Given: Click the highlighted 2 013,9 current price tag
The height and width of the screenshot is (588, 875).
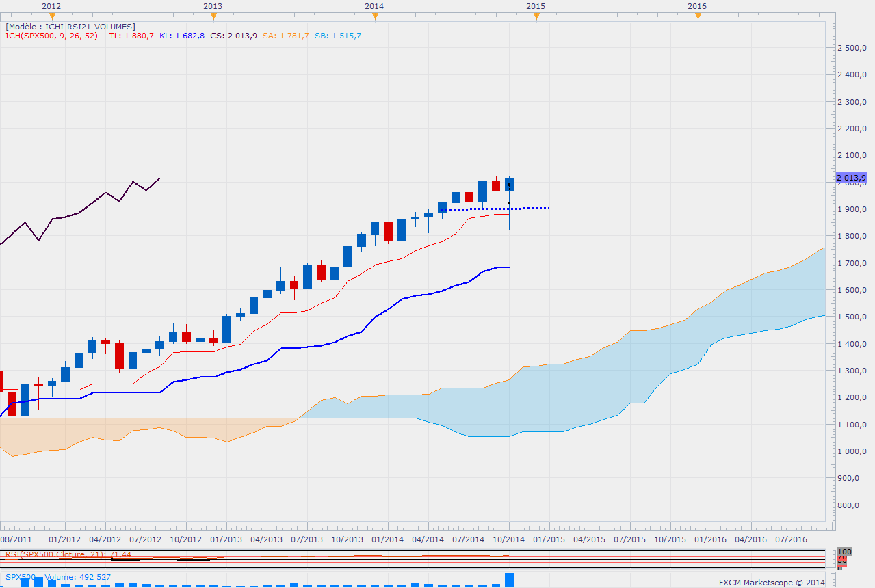Looking at the screenshot, I should 852,178.
